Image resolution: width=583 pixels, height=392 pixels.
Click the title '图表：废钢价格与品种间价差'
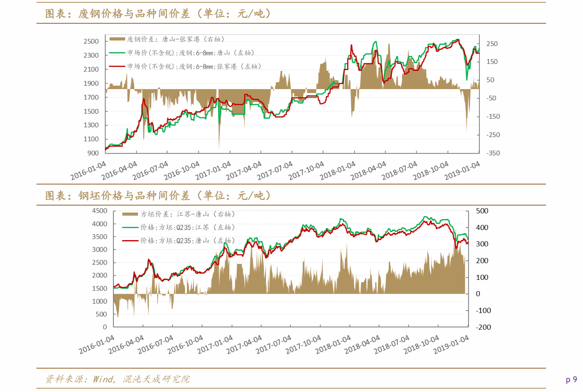click(x=117, y=14)
